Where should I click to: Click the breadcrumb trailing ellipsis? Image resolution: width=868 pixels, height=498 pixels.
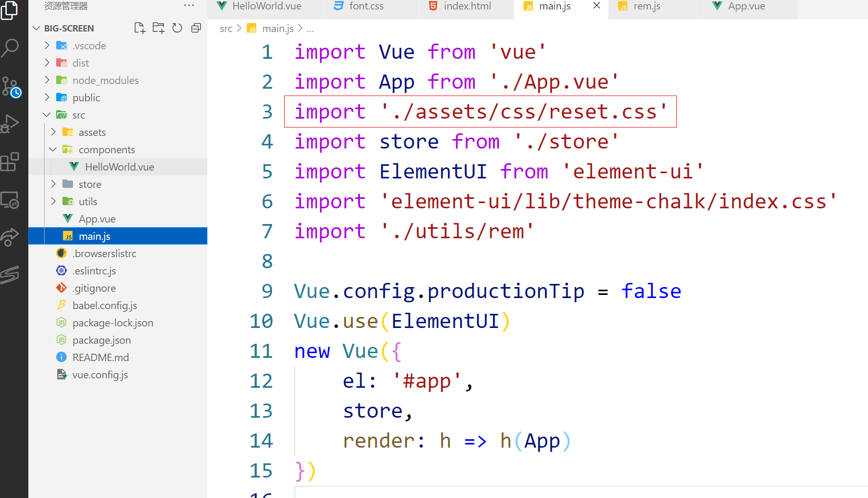pyautogui.click(x=310, y=29)
